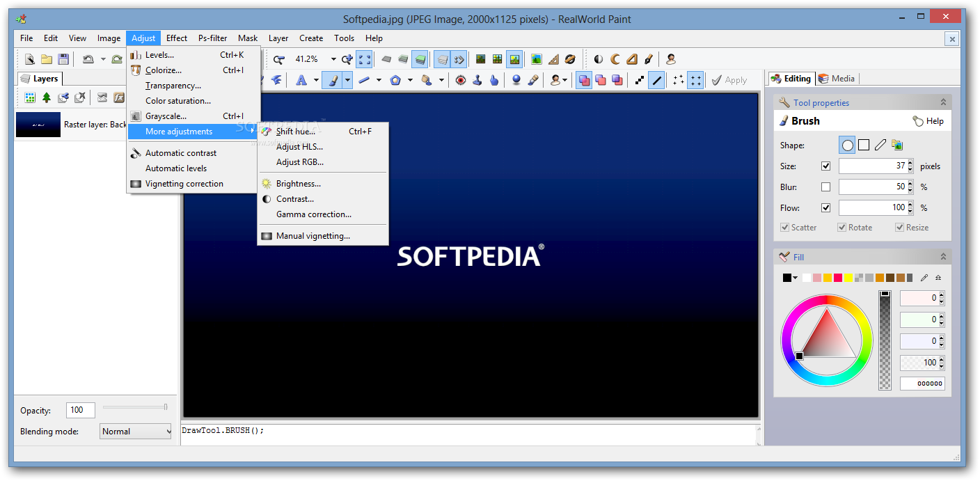Choose the square brush shape

pyautogui.click(x=864, y=145)
